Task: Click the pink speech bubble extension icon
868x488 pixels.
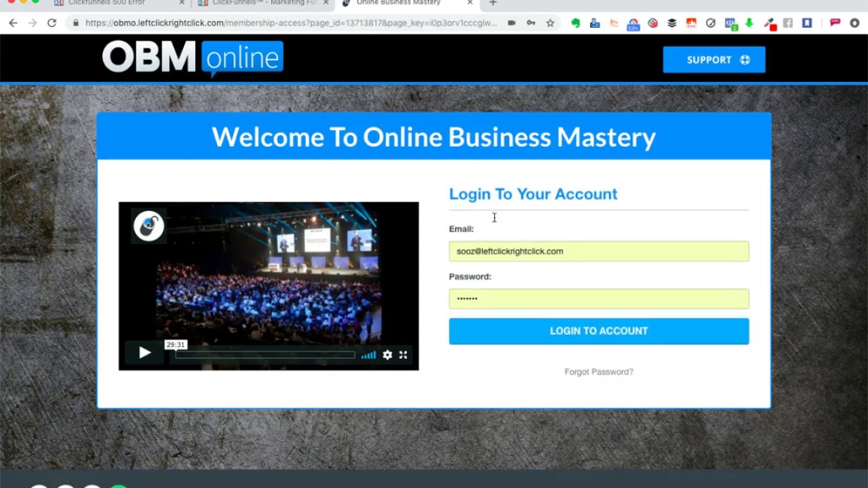Action: pos(835,23)
